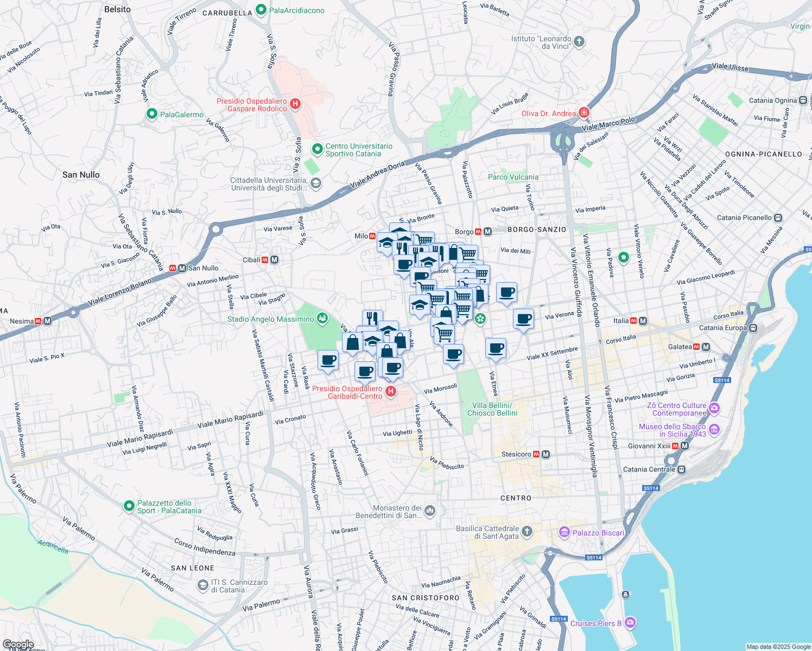The height and width of the screenshot is (651, 812).
Task: Click the restaurant marker nearest Stadio Angelo Massimino
Action: pos(372,320)
